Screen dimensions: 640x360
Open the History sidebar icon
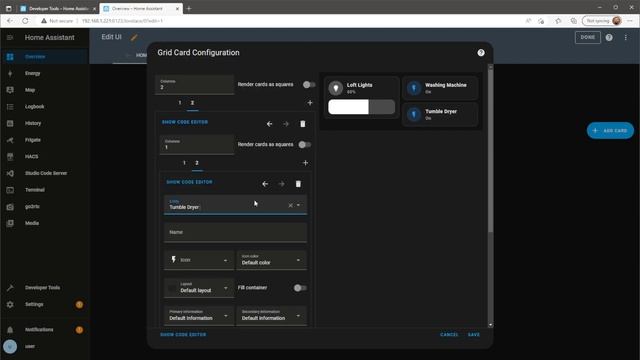click(10, 123)
